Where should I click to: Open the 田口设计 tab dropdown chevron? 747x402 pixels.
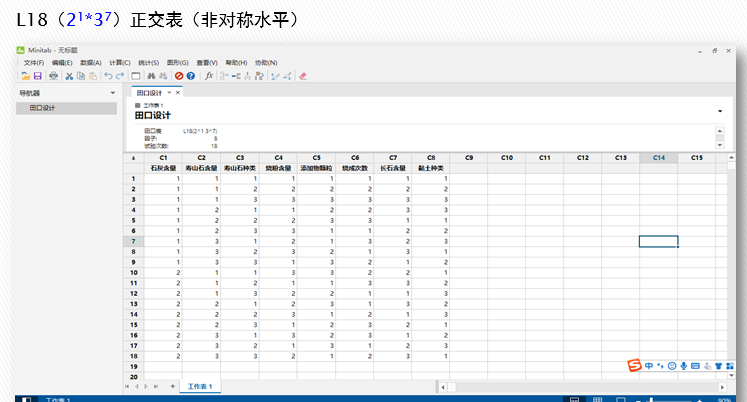pyautogui.click(x=169, y=93)
